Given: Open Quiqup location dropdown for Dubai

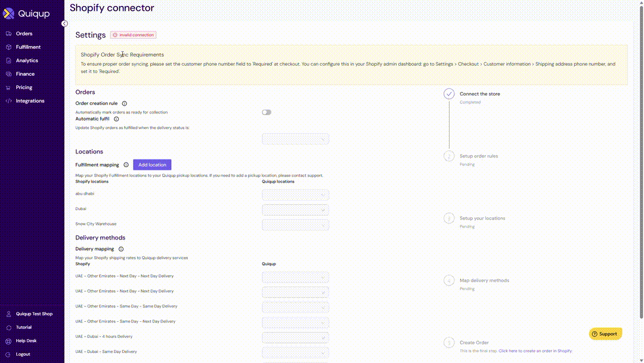Looking at the screenshot, I should click(295, 210).
